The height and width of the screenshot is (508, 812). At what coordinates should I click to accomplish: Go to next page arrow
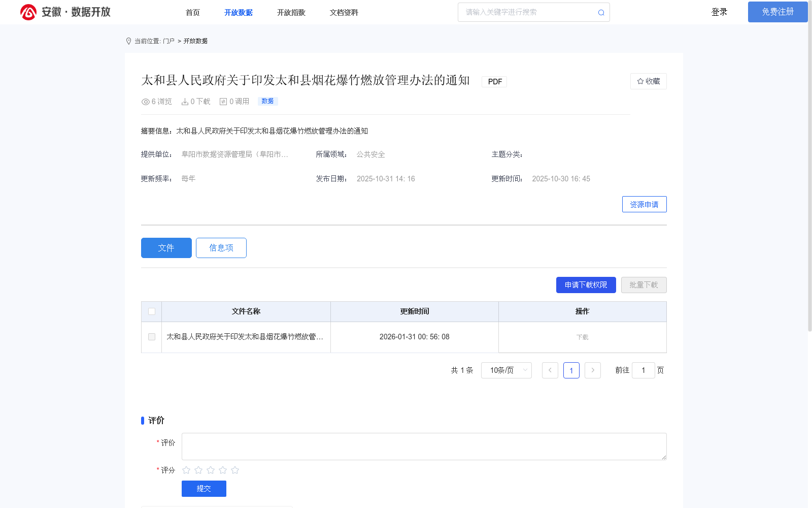tap(593, 370)
